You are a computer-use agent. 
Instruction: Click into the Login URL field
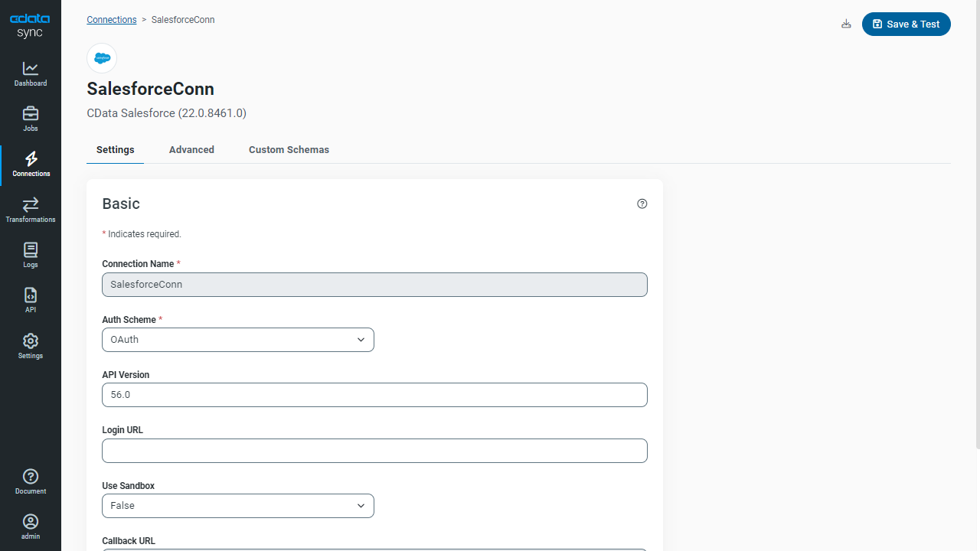pyautogui.click(x=374, y=451)
